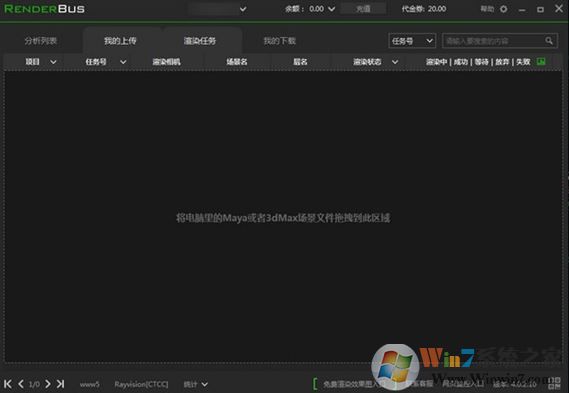Click the 层名 column header

coord(300,62)
